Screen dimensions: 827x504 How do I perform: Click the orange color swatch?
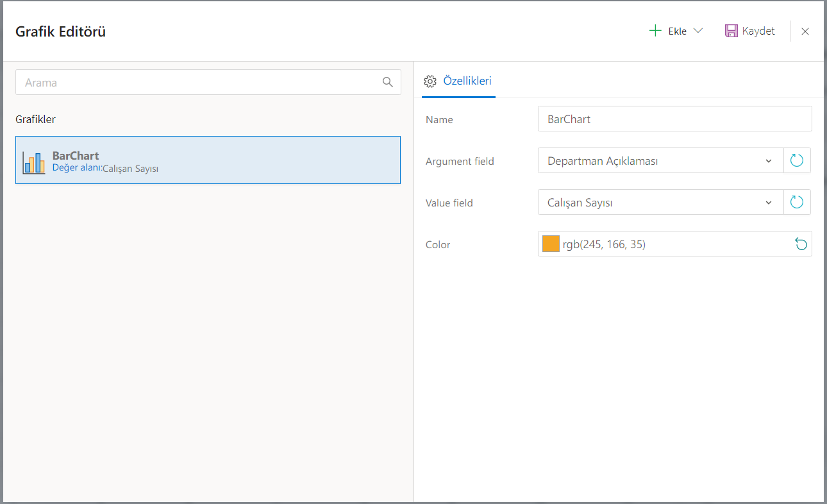[x=551, y=244]
